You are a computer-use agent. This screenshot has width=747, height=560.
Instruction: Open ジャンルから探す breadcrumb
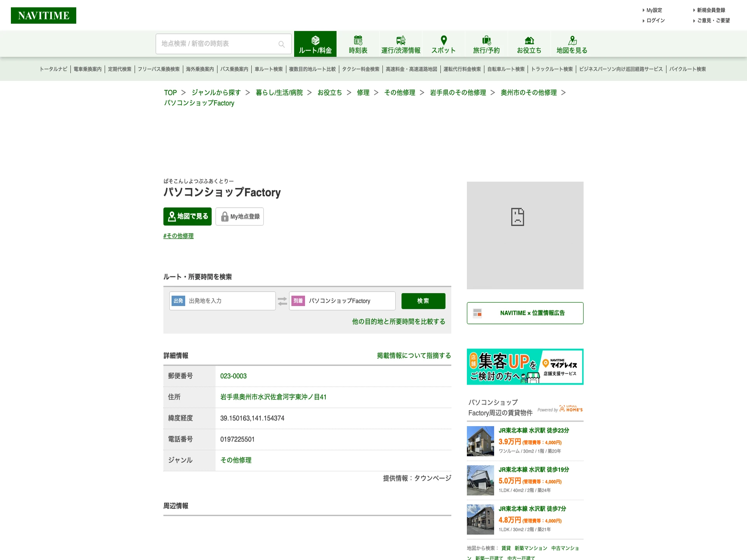pos(216,93)
